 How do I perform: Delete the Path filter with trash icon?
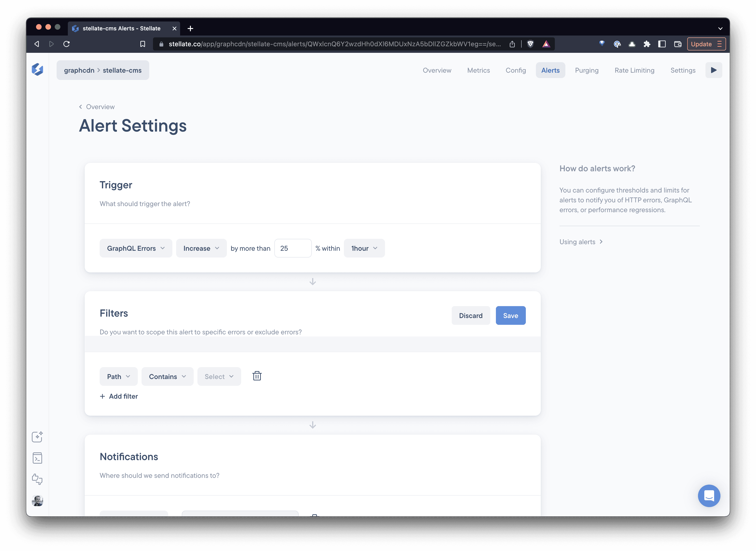pyautogui.click(x=257, y=376)
